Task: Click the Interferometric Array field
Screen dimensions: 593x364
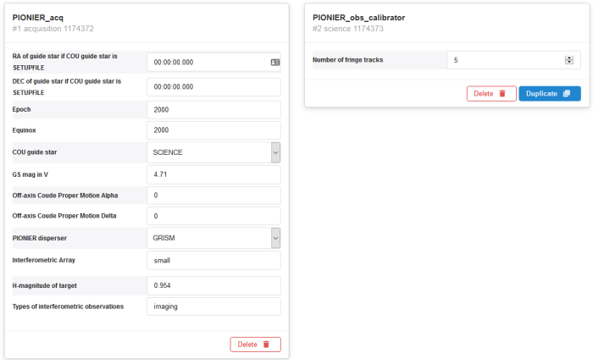Action: tap(213, 261)
